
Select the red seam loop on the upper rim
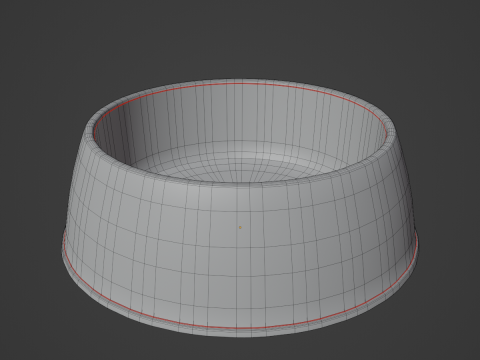[241, 83]
